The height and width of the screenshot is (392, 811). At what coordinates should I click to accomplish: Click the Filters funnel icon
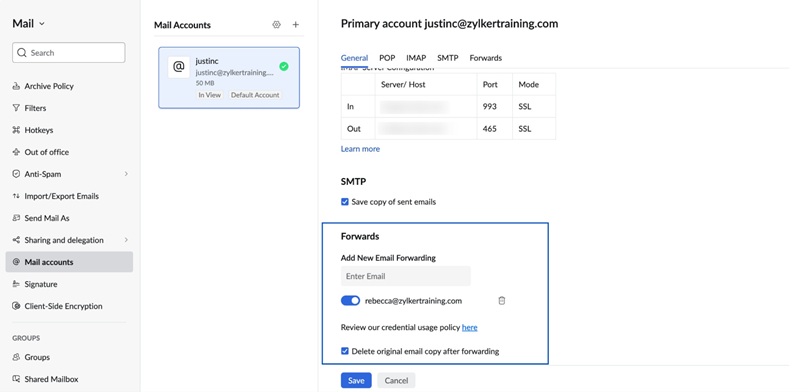pyautogui.click(x=16, y=108)
